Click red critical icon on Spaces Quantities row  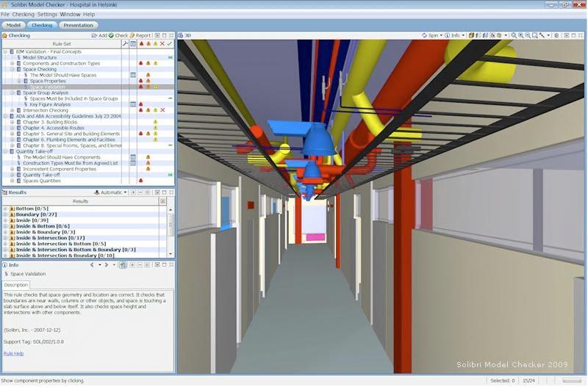coord(141,181)
